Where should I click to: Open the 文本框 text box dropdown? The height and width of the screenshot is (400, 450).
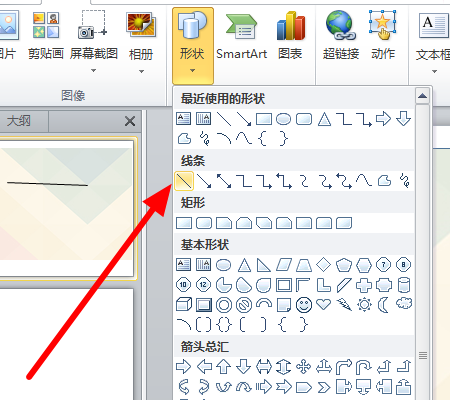point(433,42)
